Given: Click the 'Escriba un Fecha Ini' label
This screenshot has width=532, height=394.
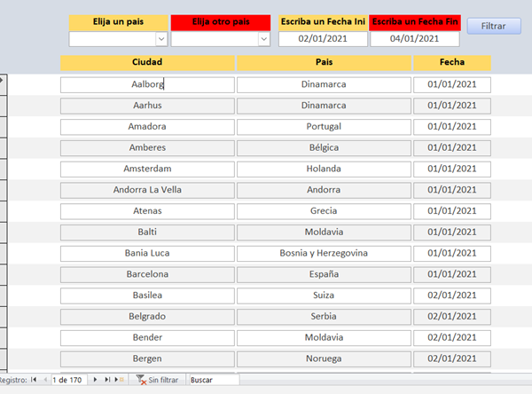Looking at the screenshot, I should (323, 22).
